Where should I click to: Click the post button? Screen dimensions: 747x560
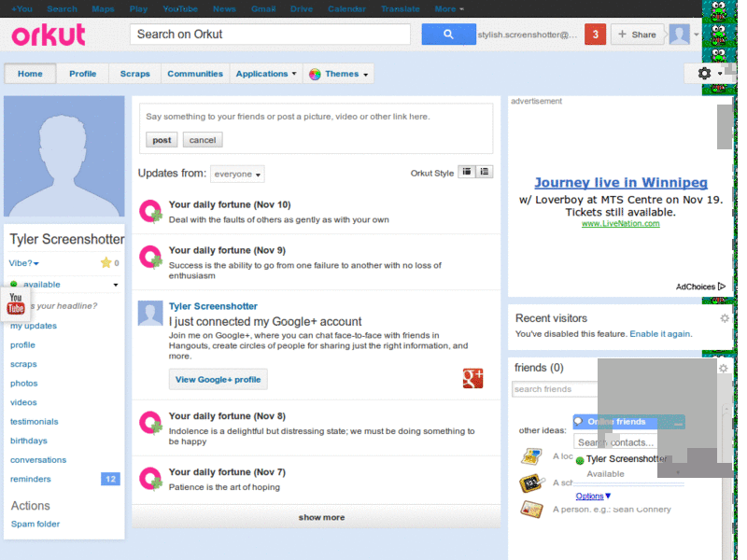pos(162,140)
